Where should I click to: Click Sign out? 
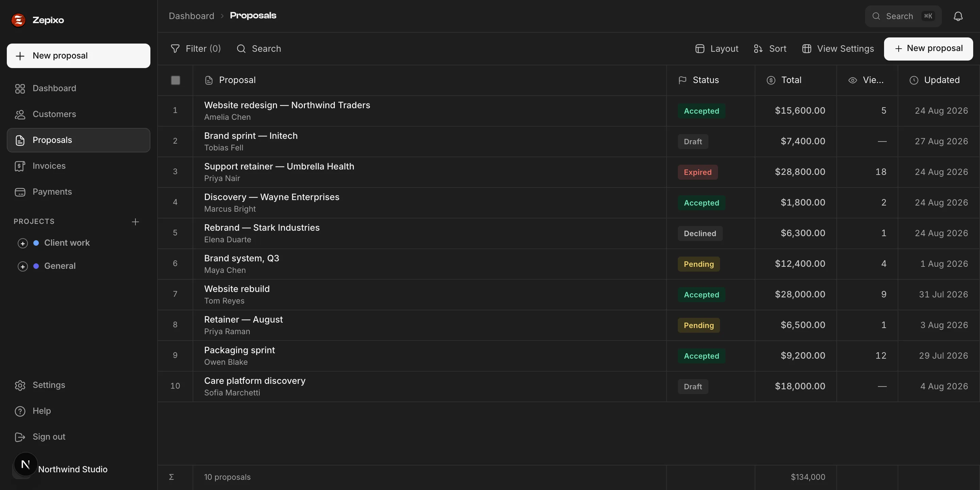coord(78,437)
